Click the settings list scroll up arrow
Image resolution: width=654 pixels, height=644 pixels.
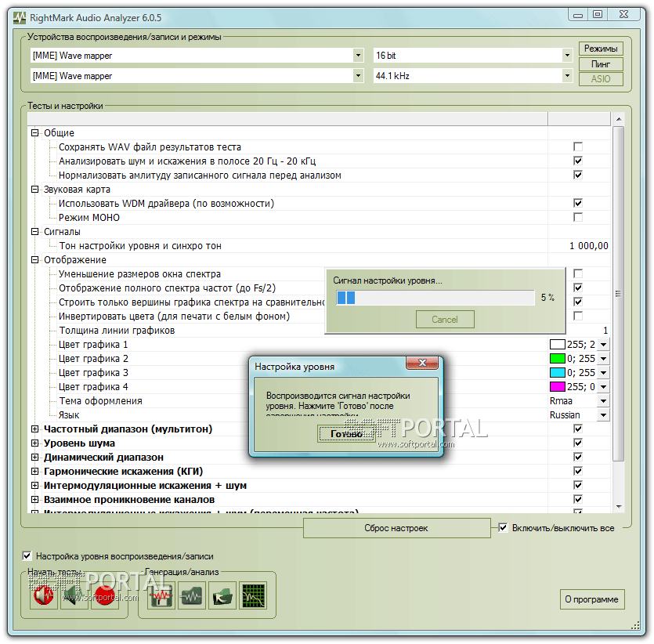tap(619, 119)
